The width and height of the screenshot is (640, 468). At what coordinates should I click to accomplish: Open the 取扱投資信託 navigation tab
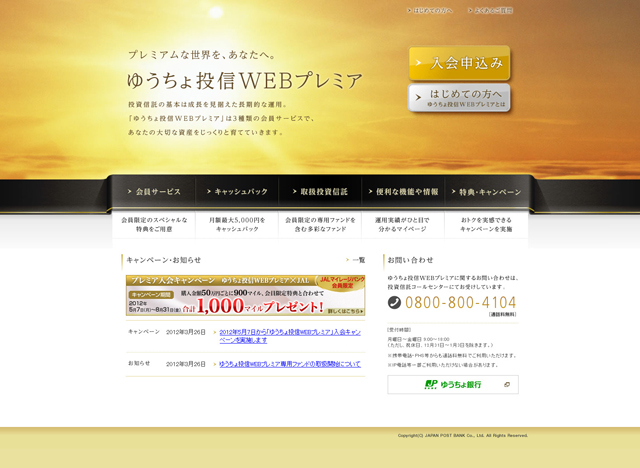tap(320, 192)
